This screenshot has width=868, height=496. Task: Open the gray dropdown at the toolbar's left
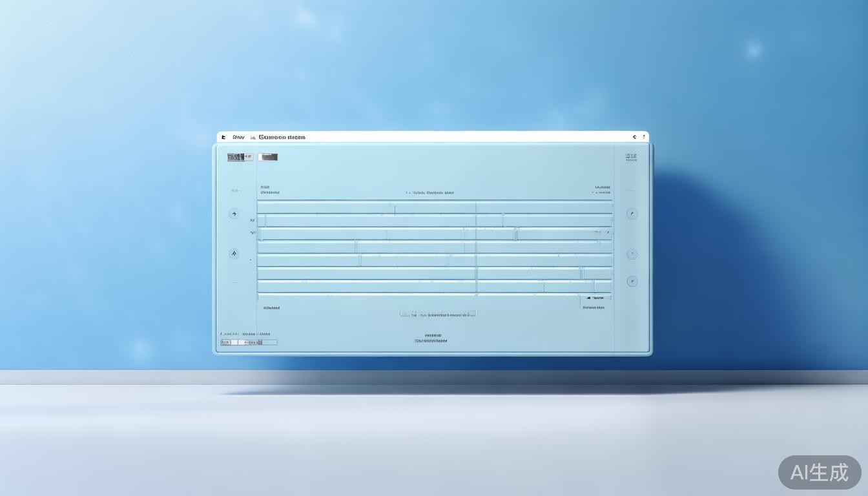[x=240, y=157]
